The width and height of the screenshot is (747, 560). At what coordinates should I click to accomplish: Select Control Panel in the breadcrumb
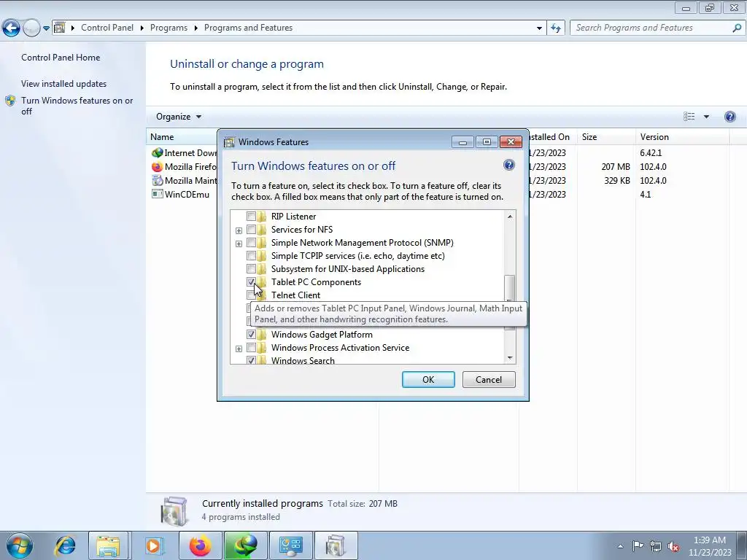pos(107,28)
